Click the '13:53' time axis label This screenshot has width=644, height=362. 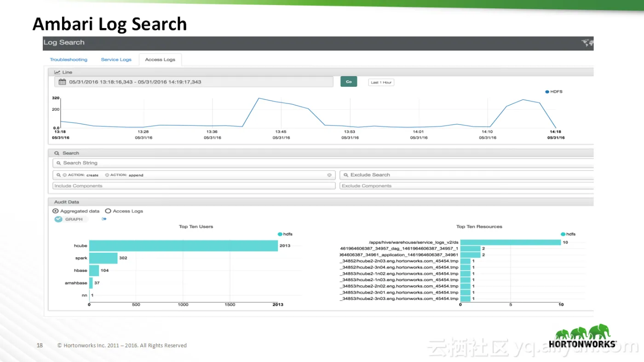click(350, 132)
